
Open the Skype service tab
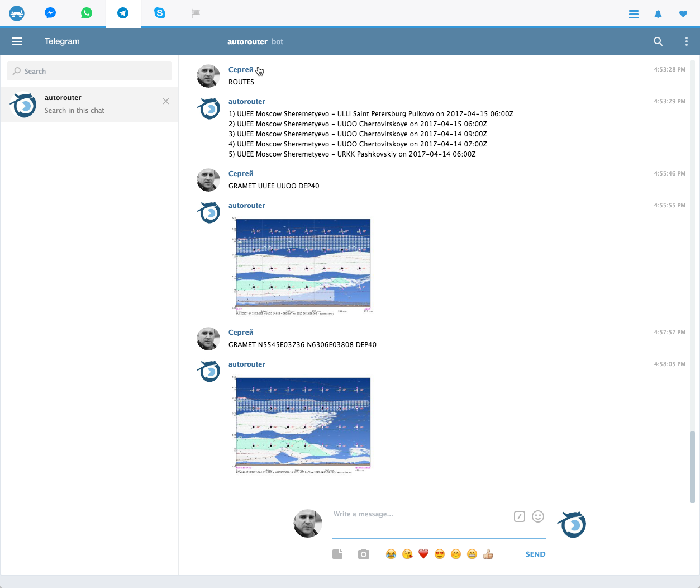[x=160, y=13]
